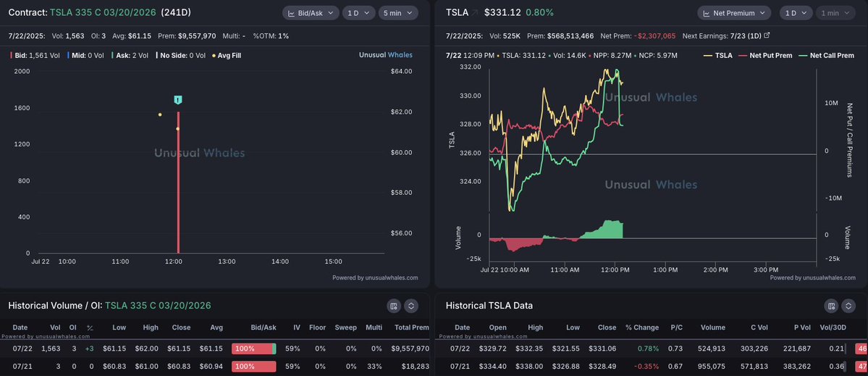This screenshot has height=376, width=868.
Task: Click 0.78% change cell in TSLA table
Action: (649, 349)
